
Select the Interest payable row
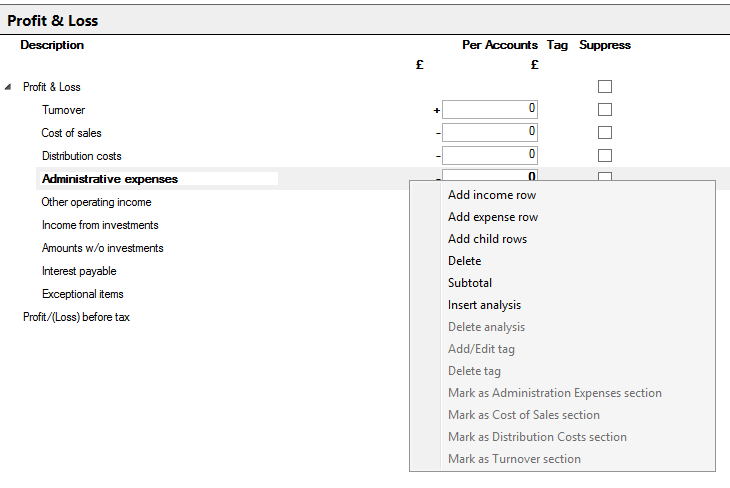coord(79,271)
